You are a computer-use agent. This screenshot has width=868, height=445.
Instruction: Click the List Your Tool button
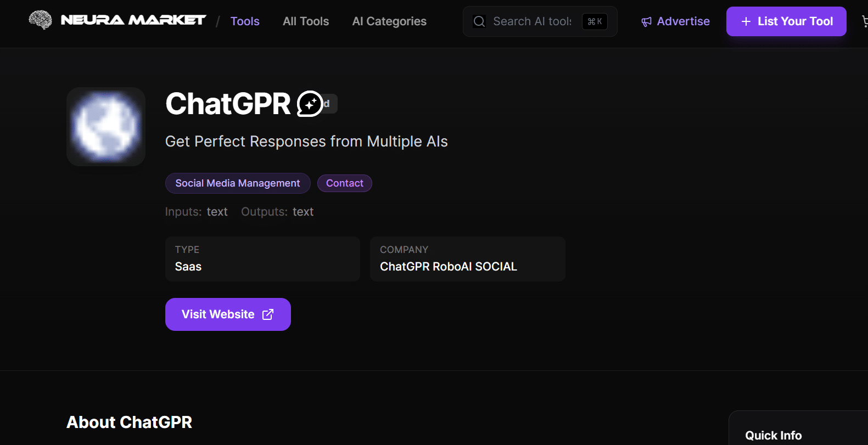pos(786,21)
